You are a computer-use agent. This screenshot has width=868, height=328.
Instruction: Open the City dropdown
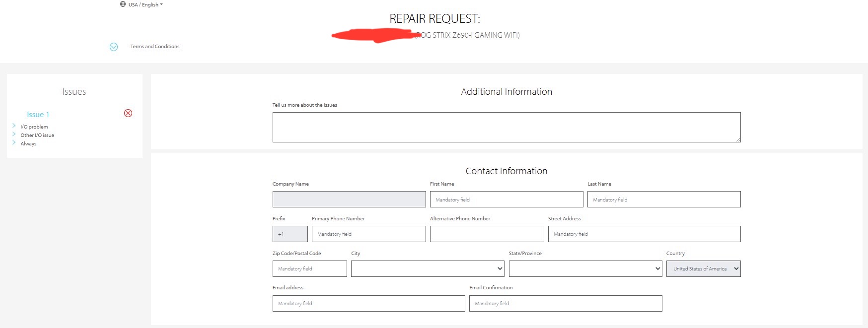click(428, 269)
